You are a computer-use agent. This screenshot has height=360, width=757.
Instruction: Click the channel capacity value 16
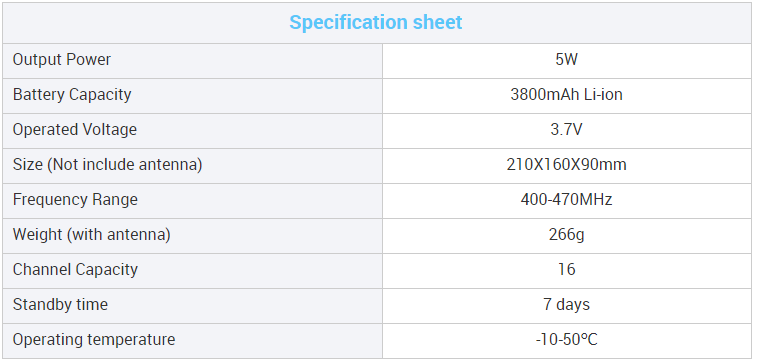566,269
